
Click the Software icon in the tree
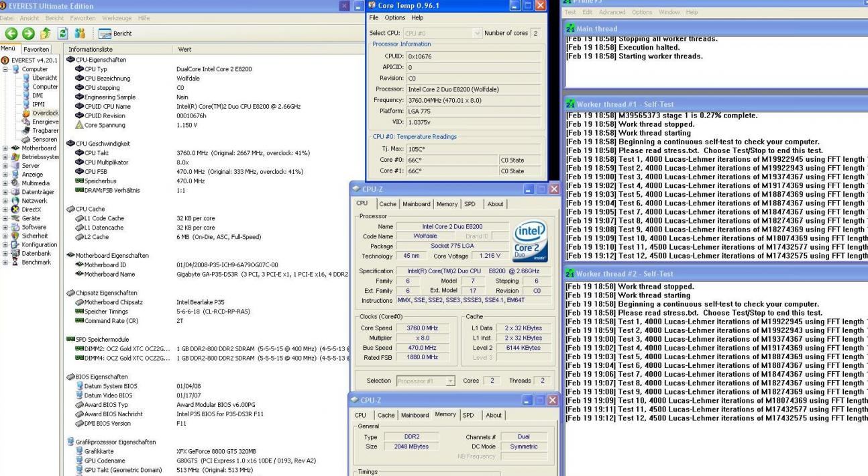click(x=16, y=227)
